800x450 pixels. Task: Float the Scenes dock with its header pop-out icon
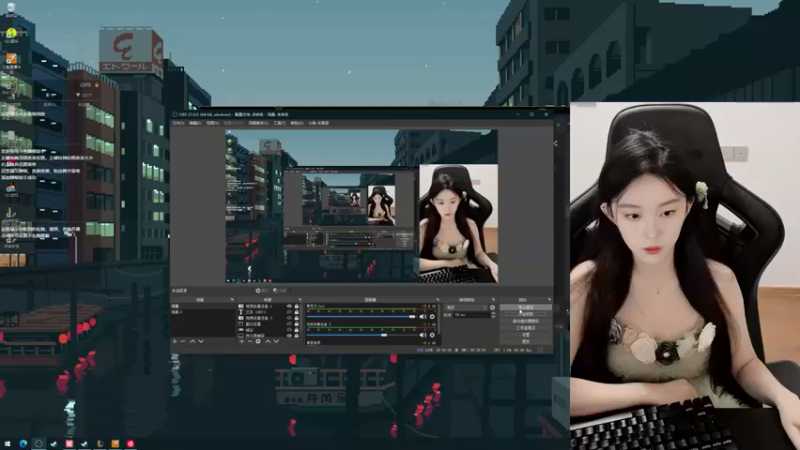tap(232, 299)
